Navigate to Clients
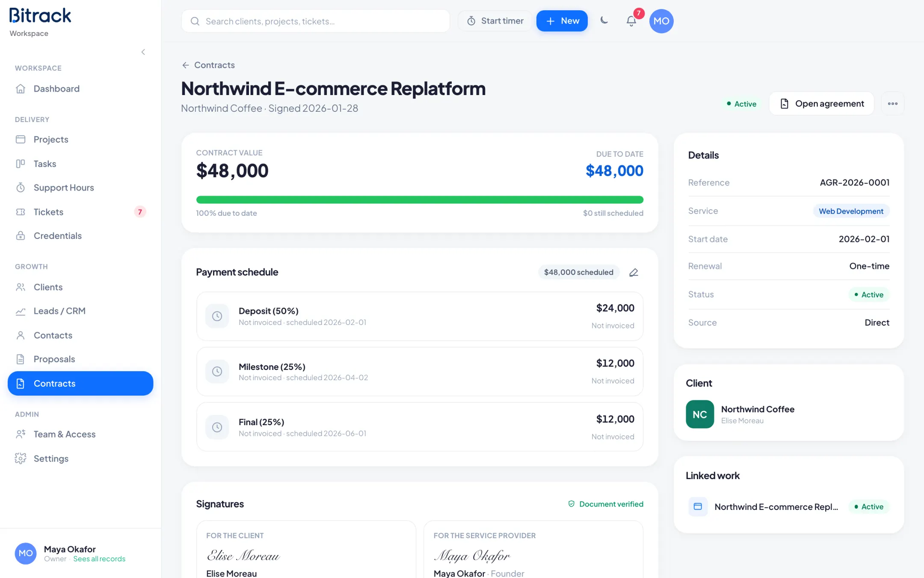This screenshot has height=578, width=924. (x=80, y=287)
